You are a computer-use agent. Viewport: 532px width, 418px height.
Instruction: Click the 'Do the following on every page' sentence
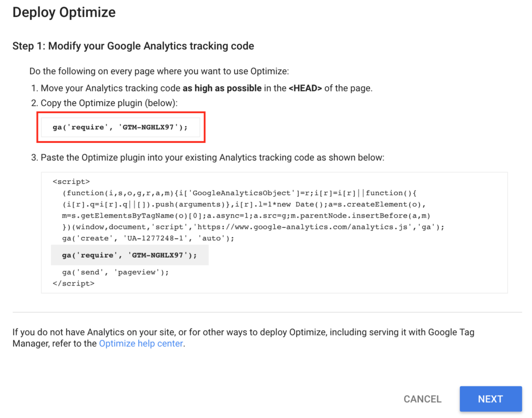click(159, 71)
